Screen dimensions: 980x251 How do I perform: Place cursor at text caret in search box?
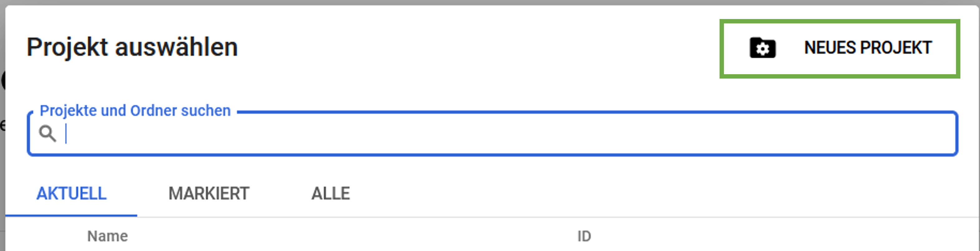click(66, 134)
